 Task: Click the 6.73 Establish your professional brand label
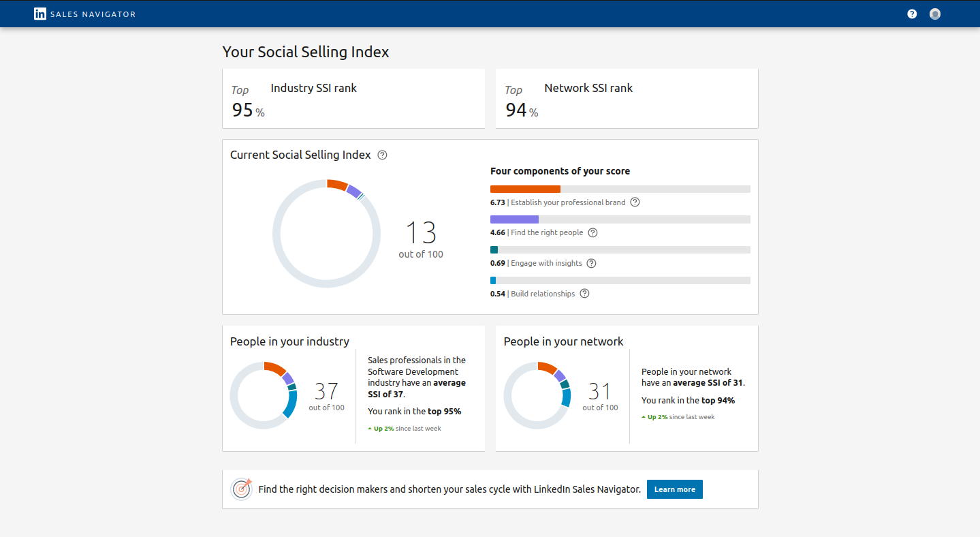[558, 202]
